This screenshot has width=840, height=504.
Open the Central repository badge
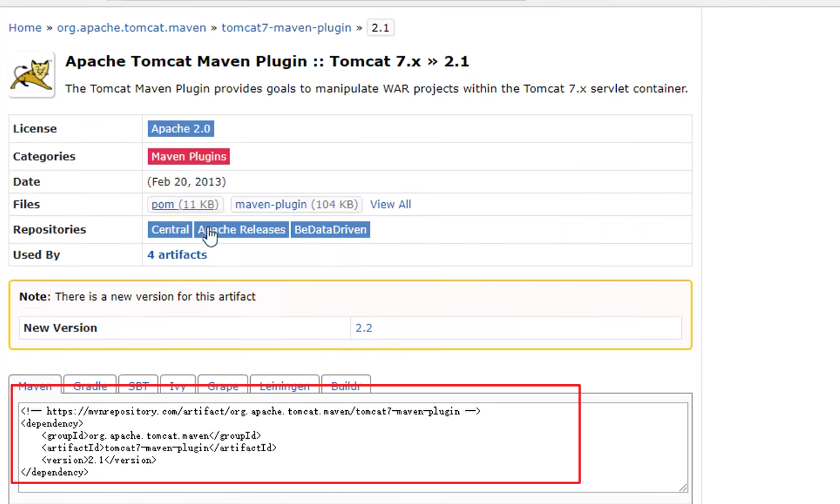(169, 229)
